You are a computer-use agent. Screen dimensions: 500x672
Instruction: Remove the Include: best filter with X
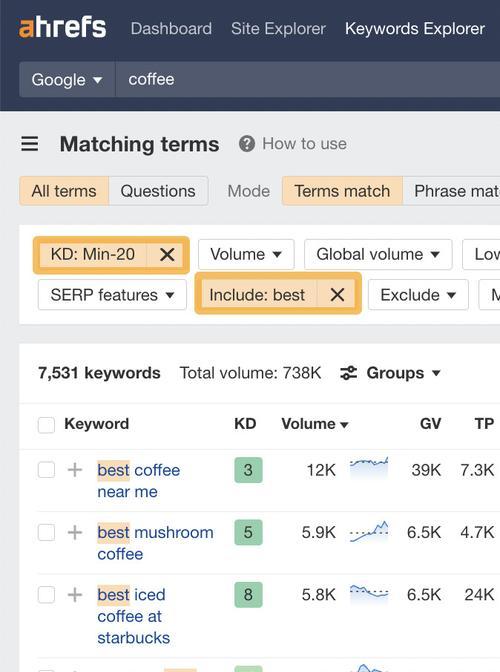[x=337, y=295]
